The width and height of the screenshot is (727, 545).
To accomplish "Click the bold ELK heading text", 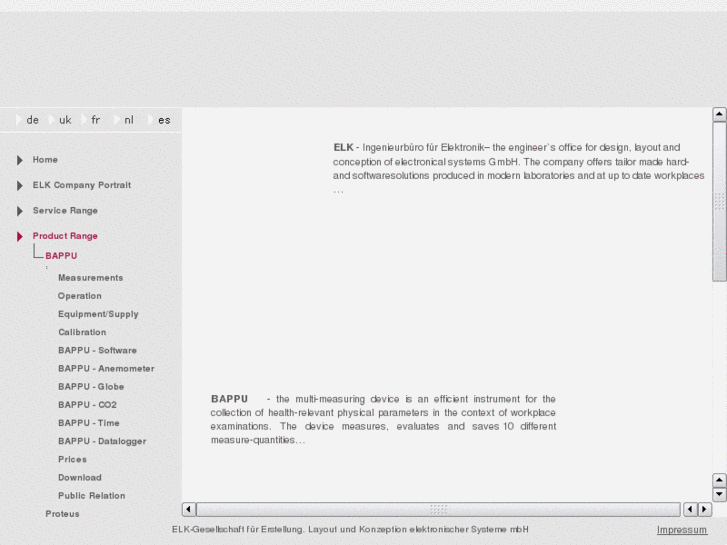I will [x=343, y=147].
